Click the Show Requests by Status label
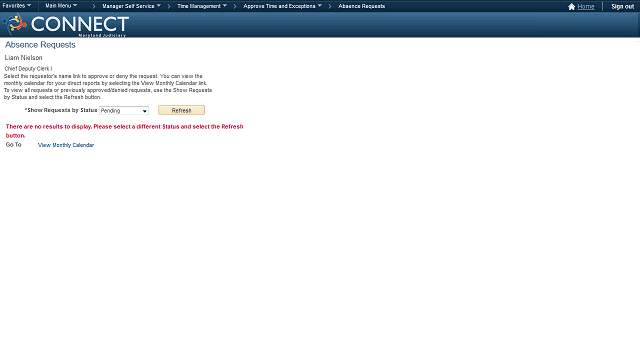Screen dimensions: 640x360 tap(61, 110)
